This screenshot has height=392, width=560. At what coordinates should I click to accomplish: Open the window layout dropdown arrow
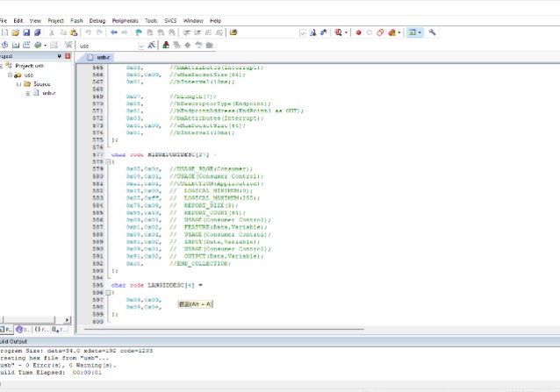420,32
